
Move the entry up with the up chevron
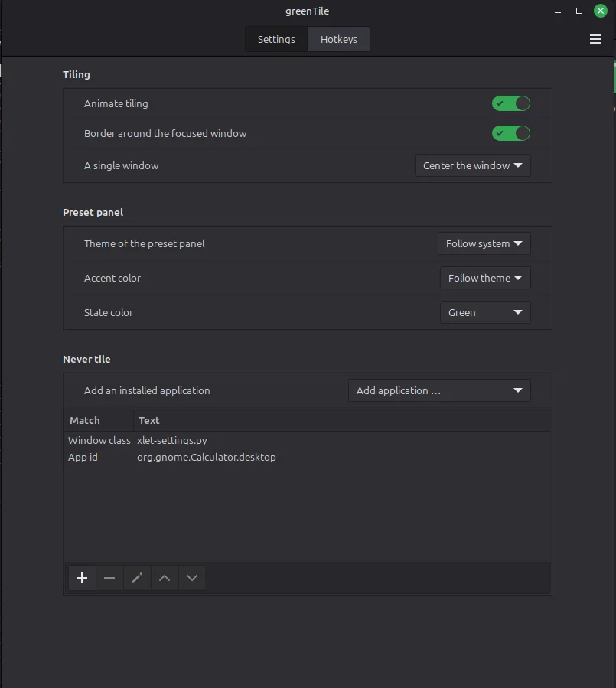point(165,578)
